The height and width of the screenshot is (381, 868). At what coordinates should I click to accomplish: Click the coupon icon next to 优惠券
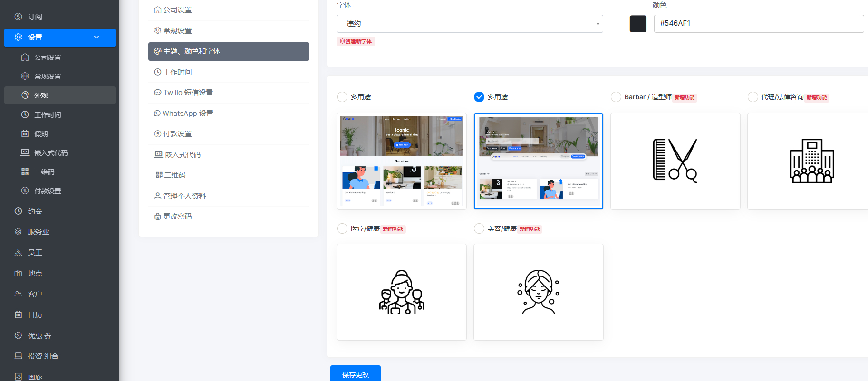(19, 335)
